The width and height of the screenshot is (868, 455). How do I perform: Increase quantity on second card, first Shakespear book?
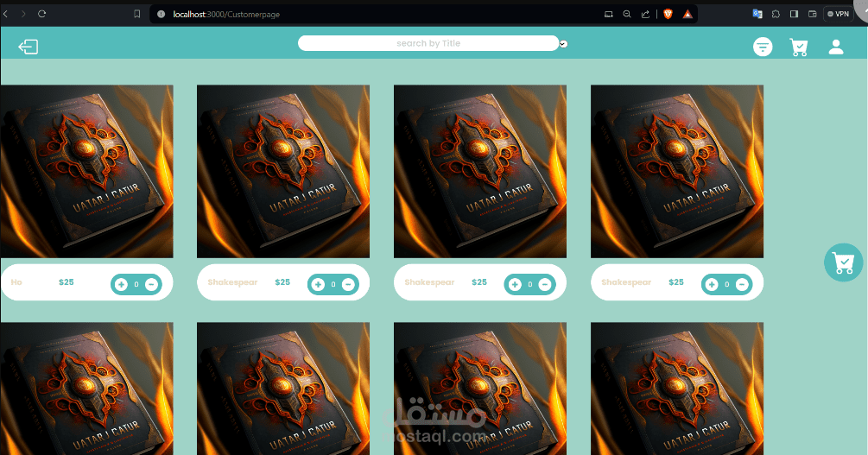click(318, 285)
